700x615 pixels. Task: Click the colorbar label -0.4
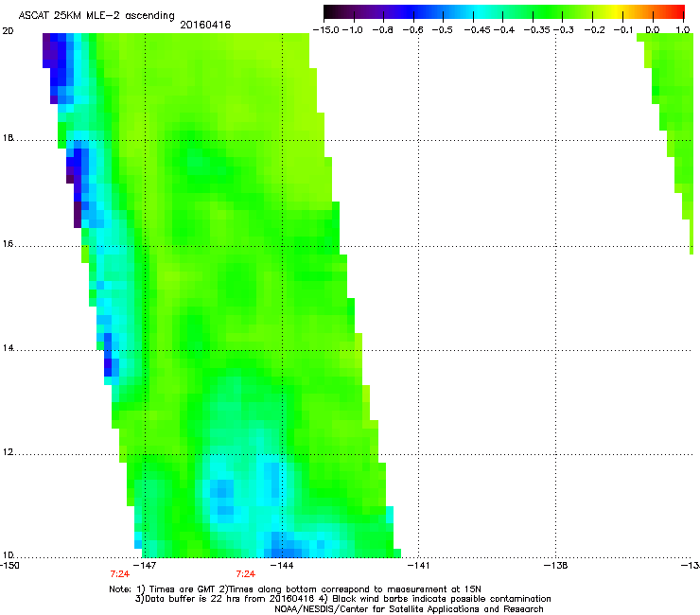(503, 30)
